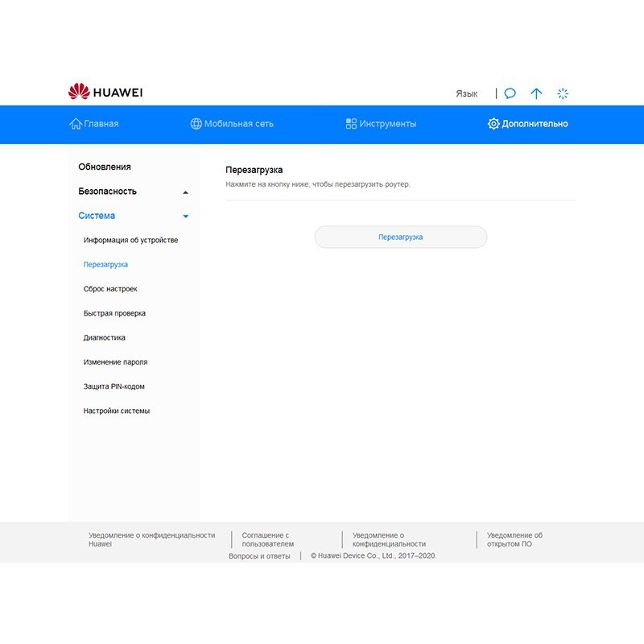Expand the Безопасность section arrow

[186, 192]
